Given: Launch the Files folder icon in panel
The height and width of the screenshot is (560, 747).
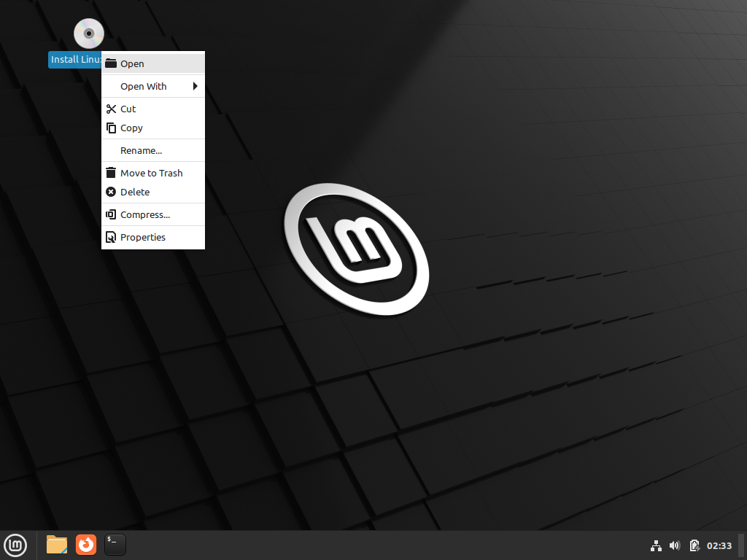Looking at the screenshot, I should tap(57, 545).
